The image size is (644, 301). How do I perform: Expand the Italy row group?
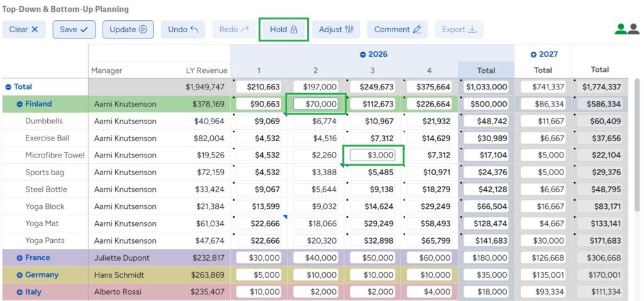click(x=19, y=292)
